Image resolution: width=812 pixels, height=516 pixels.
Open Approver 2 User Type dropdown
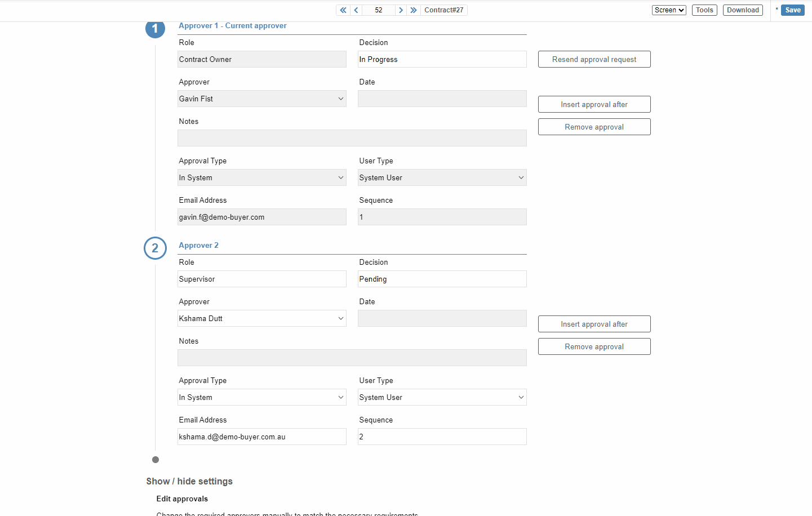[x=442, y=397]
